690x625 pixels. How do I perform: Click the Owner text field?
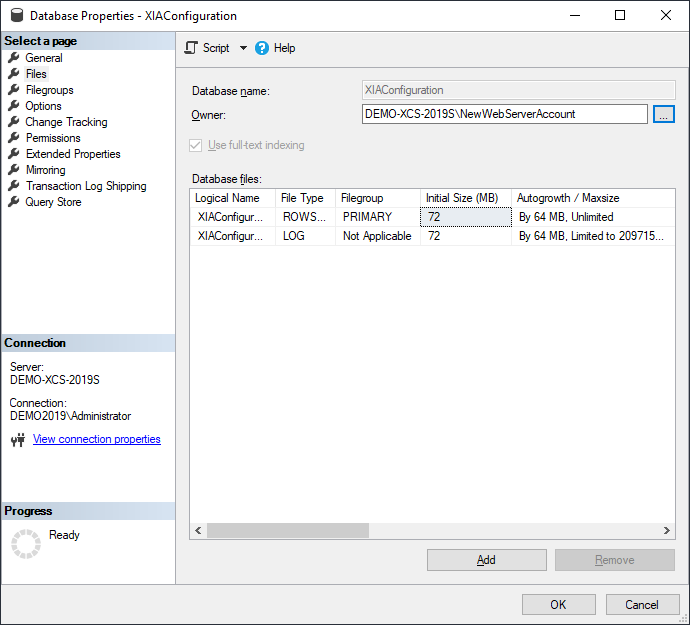504,114
